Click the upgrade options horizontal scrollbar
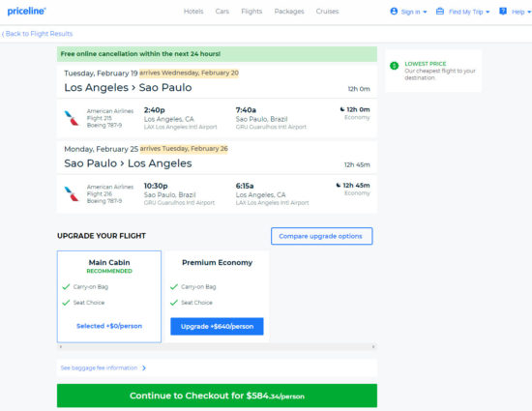The image size is (532, 411). [217, 346]
